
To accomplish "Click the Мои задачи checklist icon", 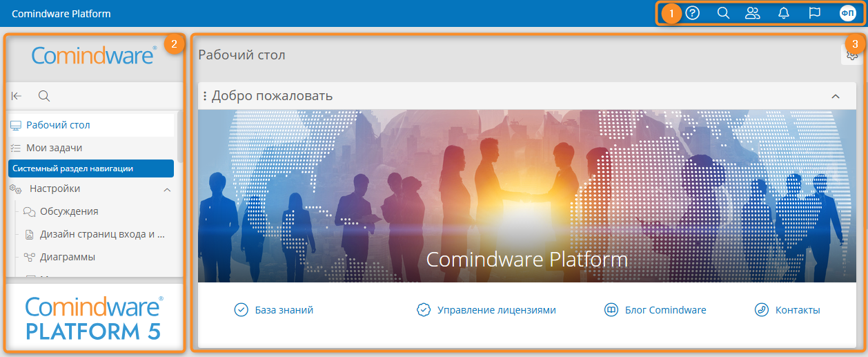I will [16, 148].
